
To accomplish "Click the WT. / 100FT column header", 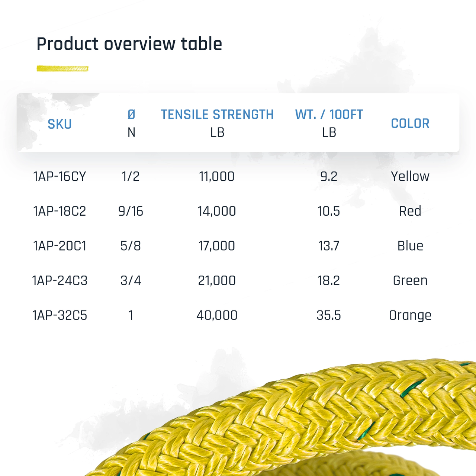I will [329, 115].
